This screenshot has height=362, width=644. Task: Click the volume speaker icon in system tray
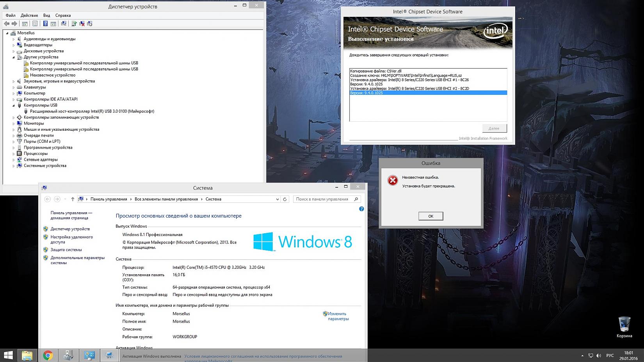(599, 355)
